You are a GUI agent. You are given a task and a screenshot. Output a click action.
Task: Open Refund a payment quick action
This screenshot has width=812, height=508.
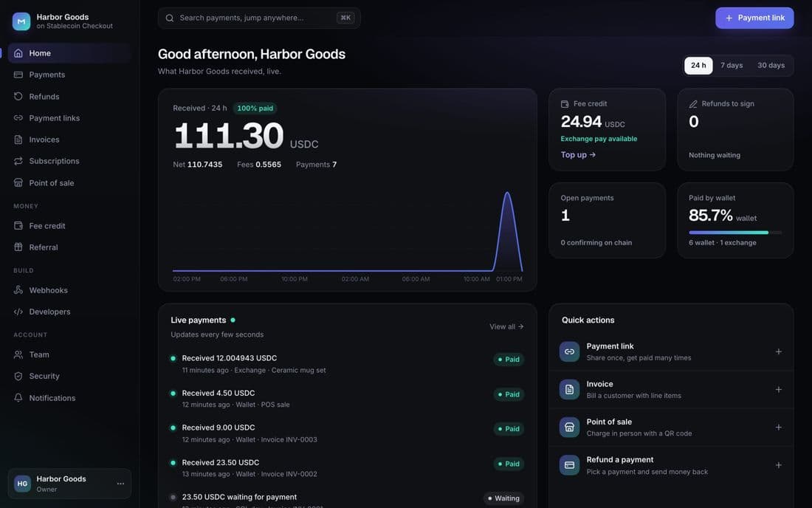(671, 465)
